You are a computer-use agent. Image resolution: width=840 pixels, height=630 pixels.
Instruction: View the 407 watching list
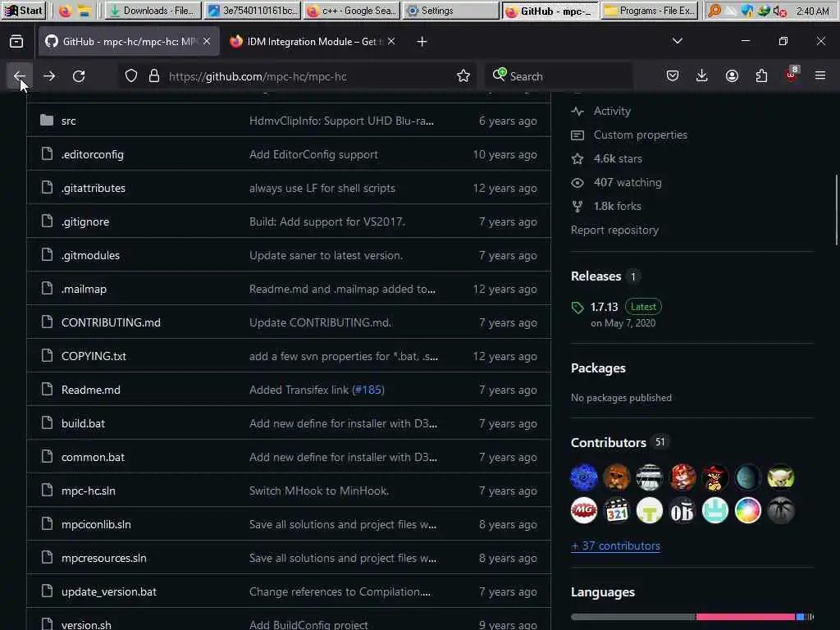pyautogui.click(x=628, y=183)
